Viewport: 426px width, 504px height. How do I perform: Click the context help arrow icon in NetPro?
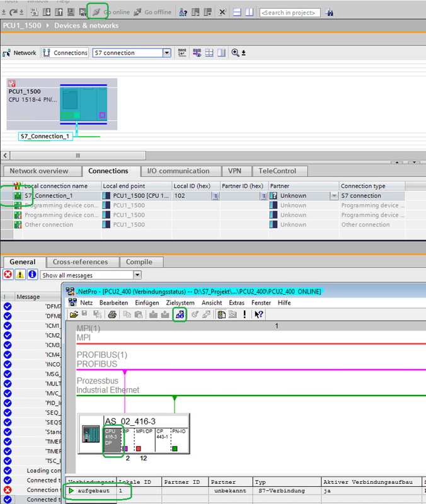tap(259, 314)
